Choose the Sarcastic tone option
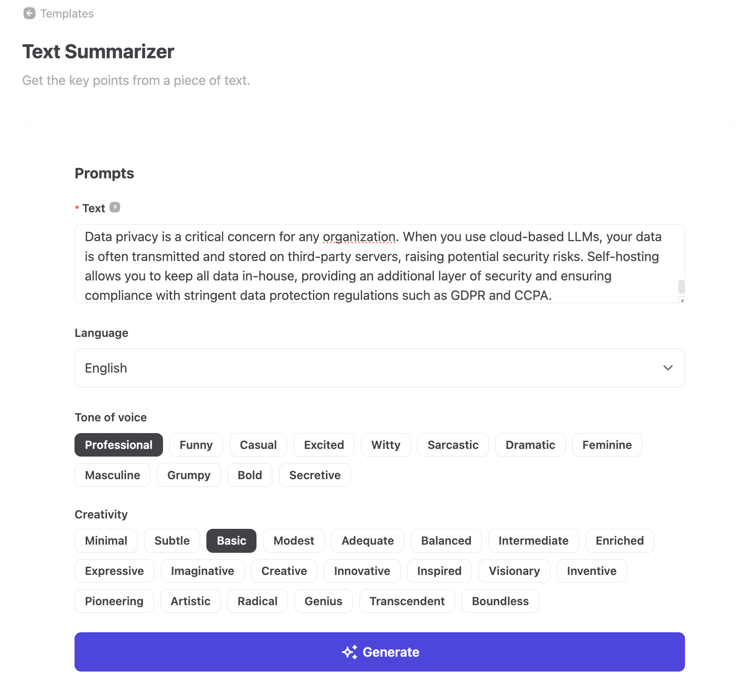 click(x=453, y=445)
